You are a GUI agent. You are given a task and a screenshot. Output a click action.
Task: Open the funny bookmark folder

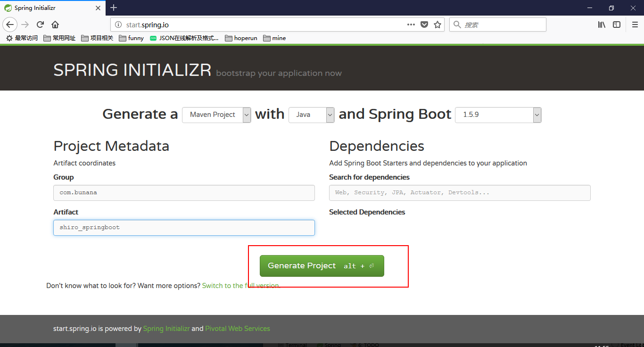click(132, 38)
